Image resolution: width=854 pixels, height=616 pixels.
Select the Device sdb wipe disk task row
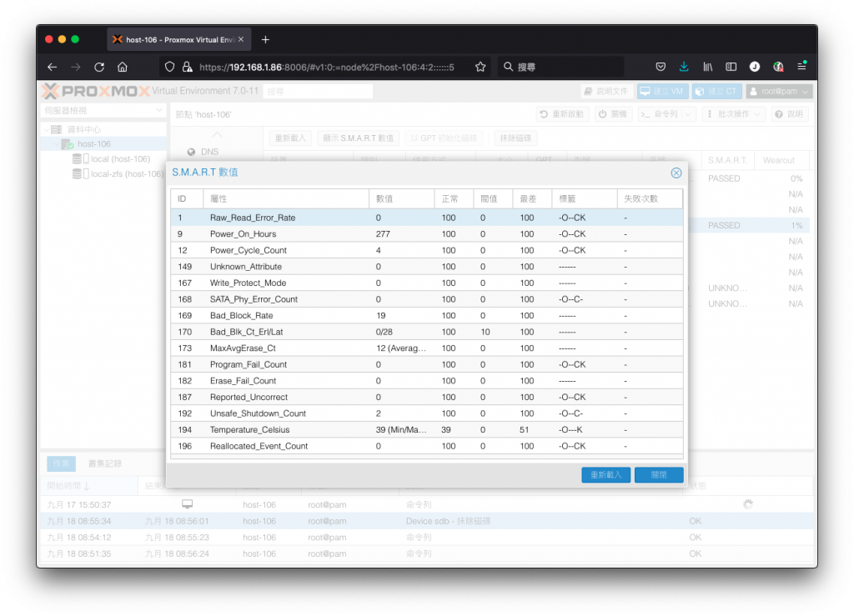tap(427, 521)
